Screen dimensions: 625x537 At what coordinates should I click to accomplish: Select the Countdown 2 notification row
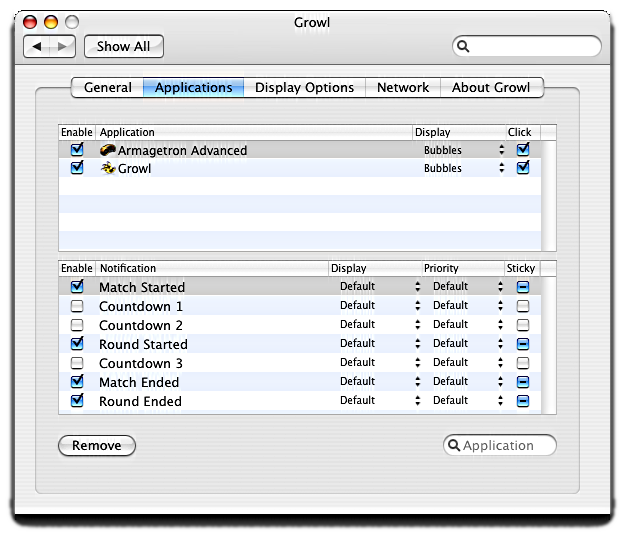pyautogui.click(x=300, y=325)
